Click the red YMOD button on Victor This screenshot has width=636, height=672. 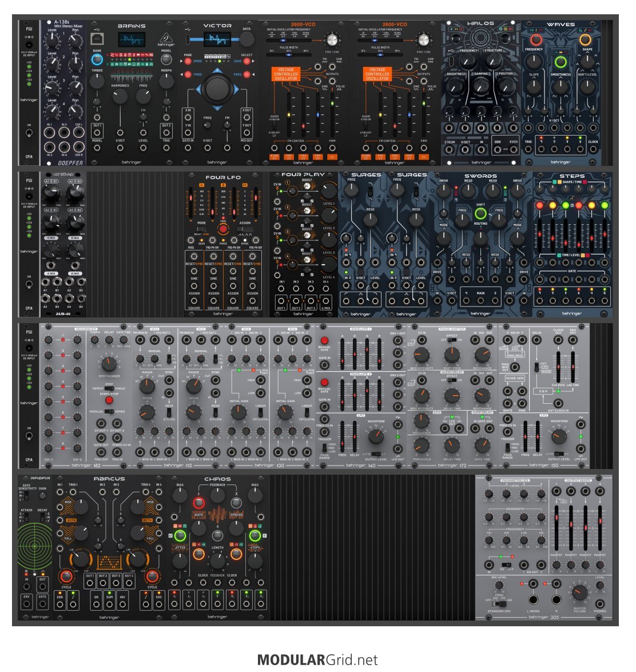tap(188, 74)
